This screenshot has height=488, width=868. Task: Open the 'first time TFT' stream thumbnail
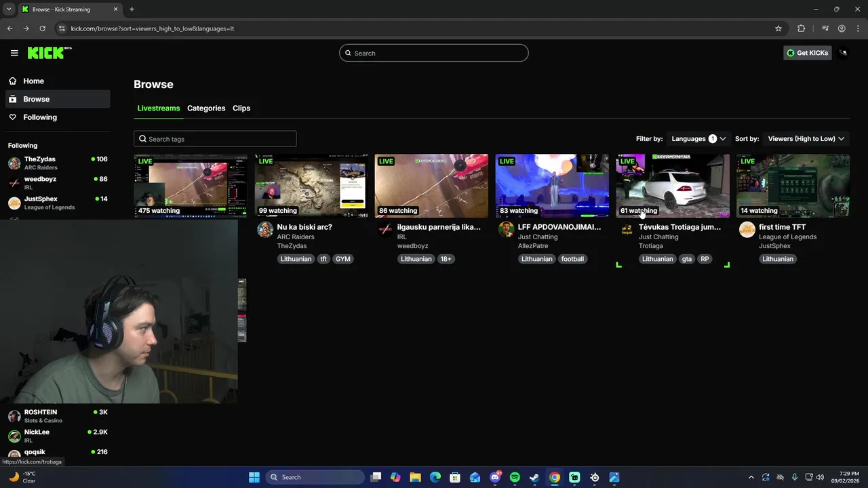point(793,186)
